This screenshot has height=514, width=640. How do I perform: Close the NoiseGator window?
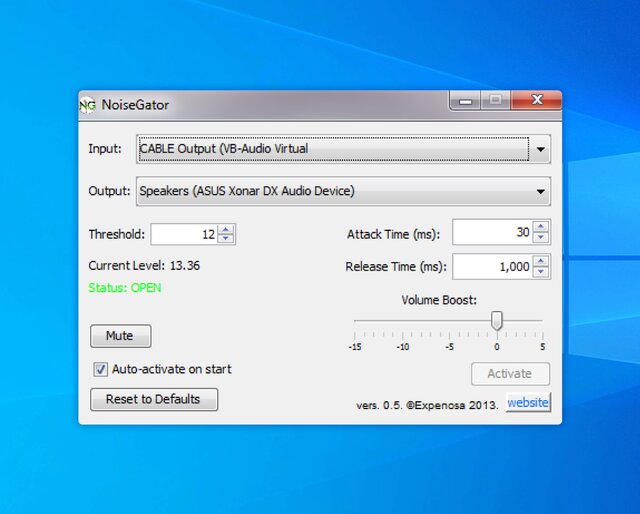tap(537, 100)
